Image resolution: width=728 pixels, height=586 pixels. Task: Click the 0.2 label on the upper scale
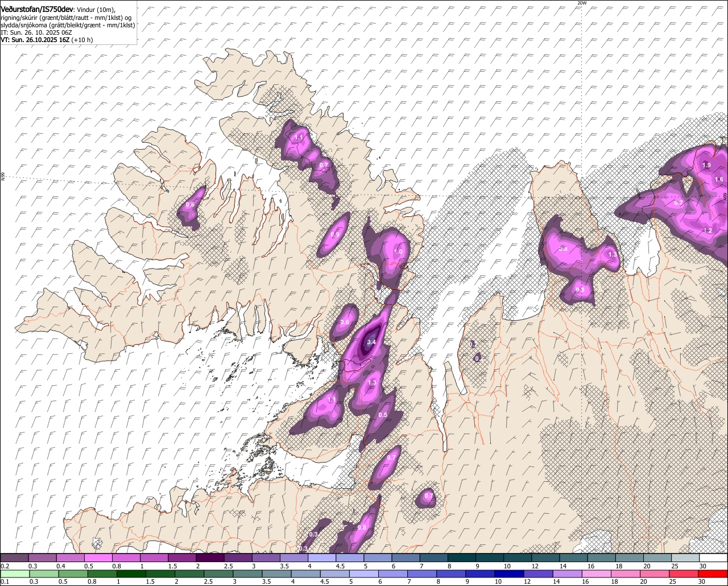[x=5, y=566]
